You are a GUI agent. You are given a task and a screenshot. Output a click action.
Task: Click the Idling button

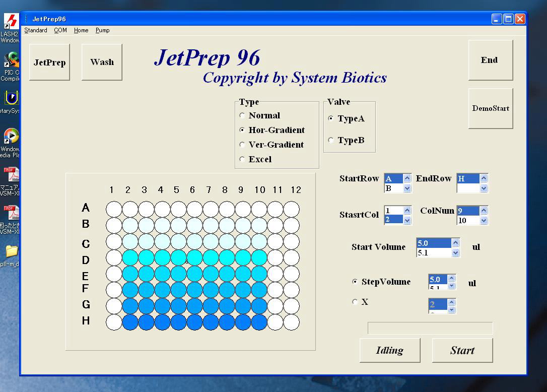(x=390, y=350)
